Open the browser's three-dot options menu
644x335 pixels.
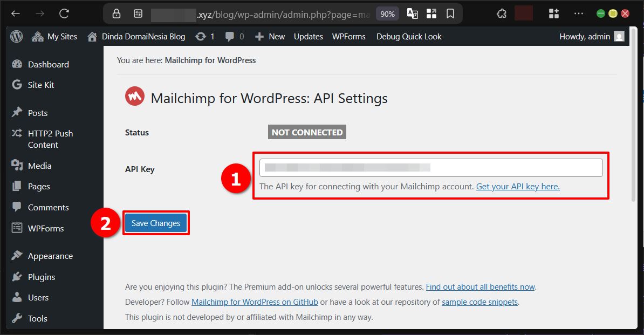click(x=579, y=13)
